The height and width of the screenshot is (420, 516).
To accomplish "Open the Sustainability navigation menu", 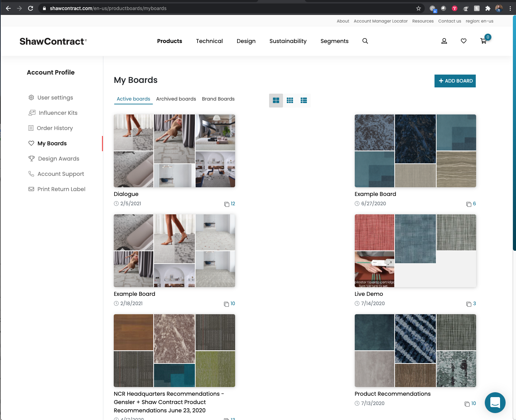I will 288,41.
